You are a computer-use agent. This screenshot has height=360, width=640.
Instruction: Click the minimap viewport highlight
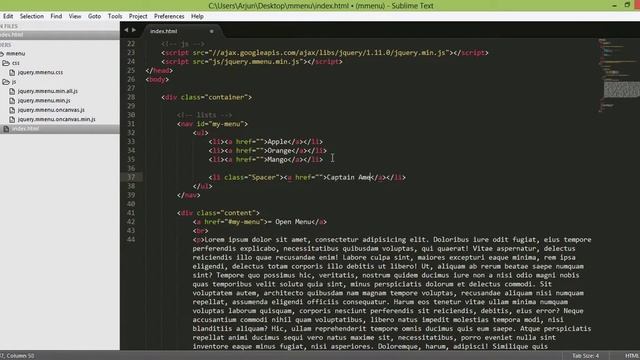point(622,90)
